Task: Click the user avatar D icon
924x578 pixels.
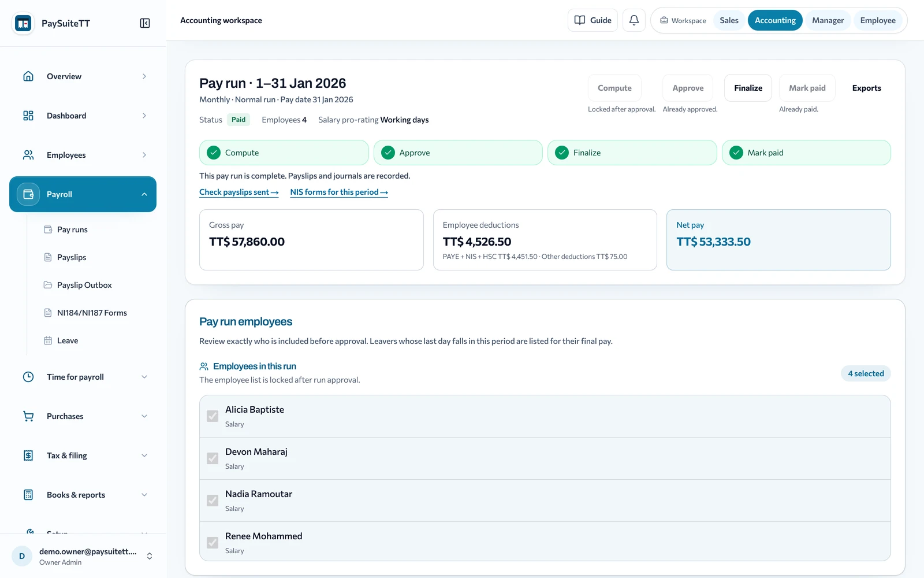Action: tap(22, 556)
